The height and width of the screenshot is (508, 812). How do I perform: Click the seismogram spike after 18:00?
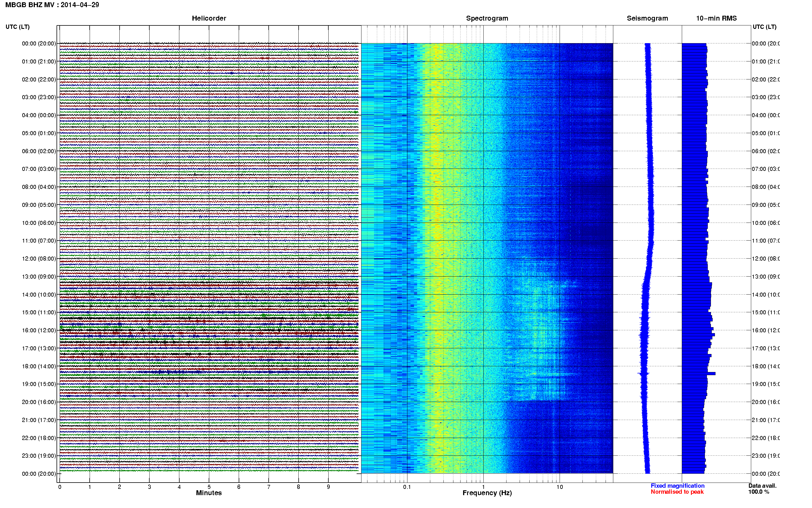(644, 374)
